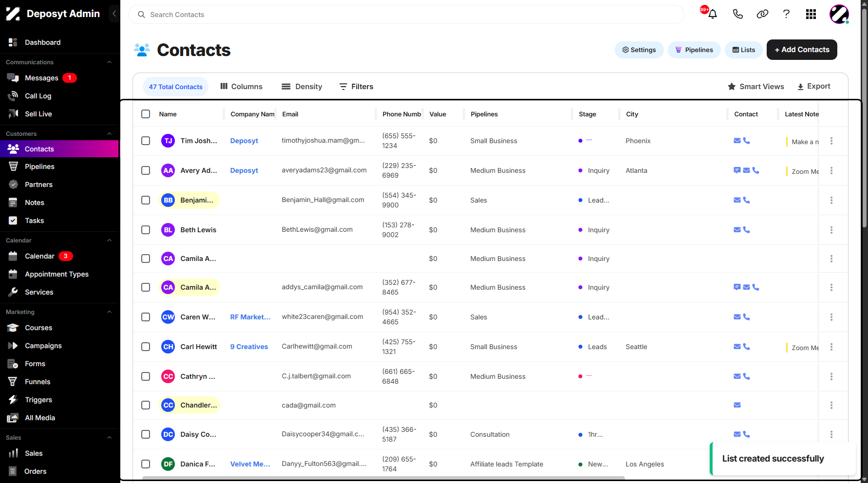Open the notifications bell

[713, 14]
